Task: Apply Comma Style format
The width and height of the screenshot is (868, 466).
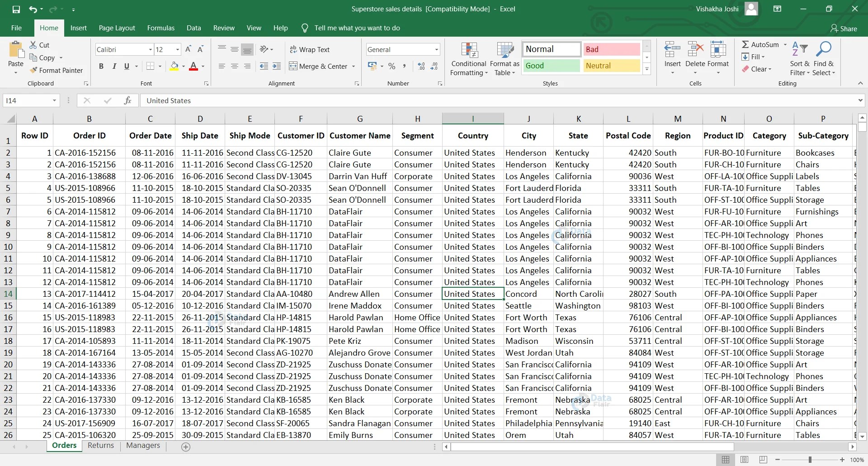Action: pyautogui.click(x=404, y=66)
